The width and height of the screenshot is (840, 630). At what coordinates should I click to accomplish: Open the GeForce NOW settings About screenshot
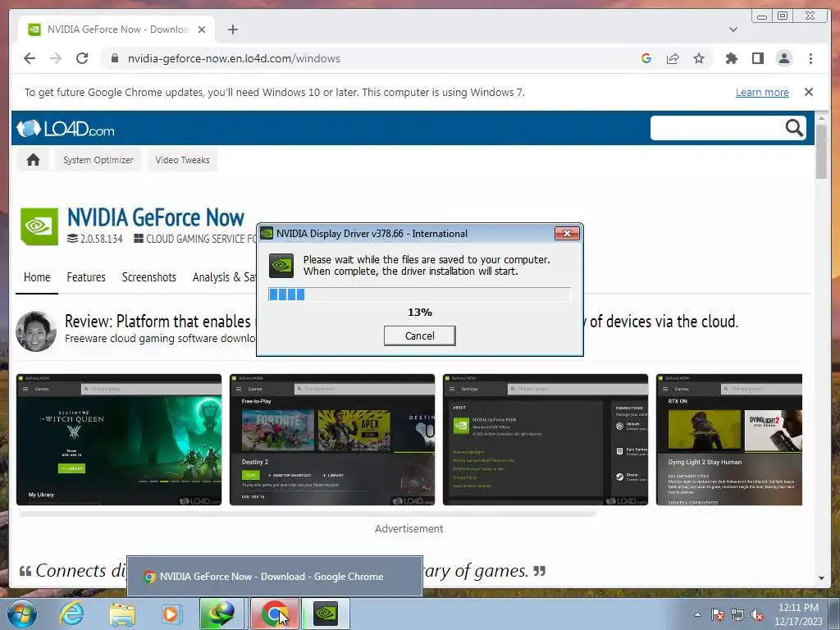pos(546,440)
